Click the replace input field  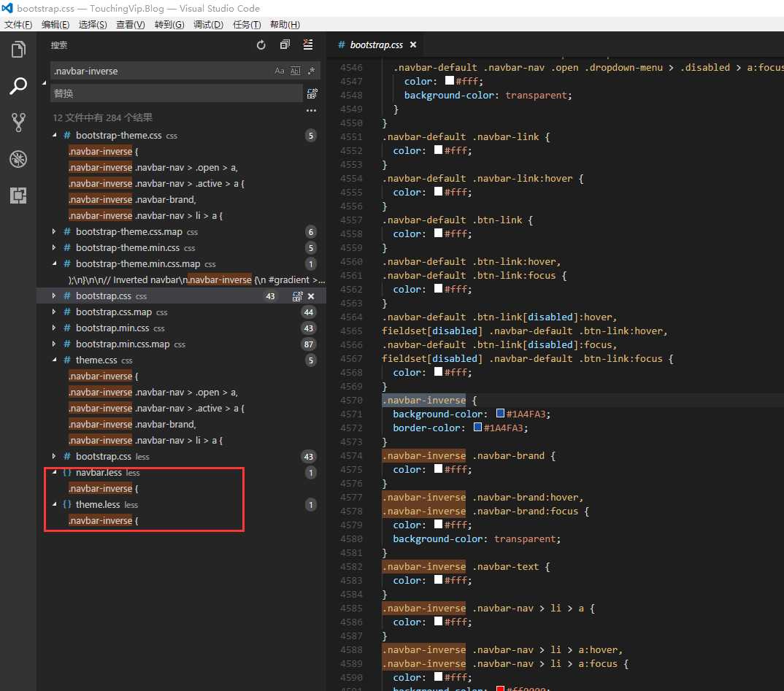[x=175, y=93]
